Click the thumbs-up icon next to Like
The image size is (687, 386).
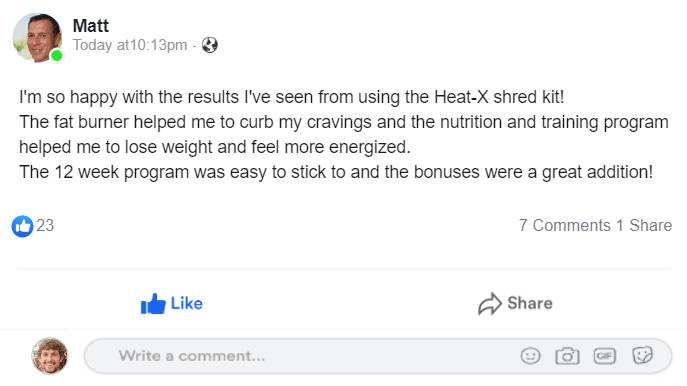pyautogui.click(x=153, y=304)
